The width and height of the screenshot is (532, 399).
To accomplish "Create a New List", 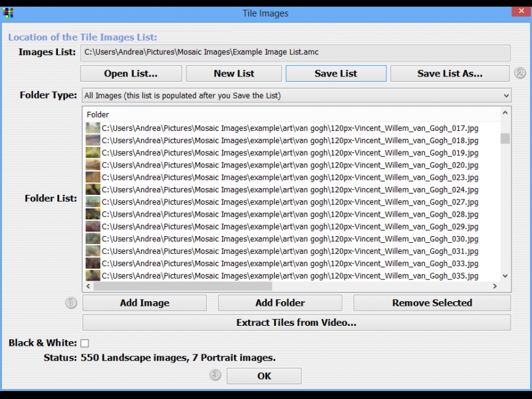I will [233, 73].
